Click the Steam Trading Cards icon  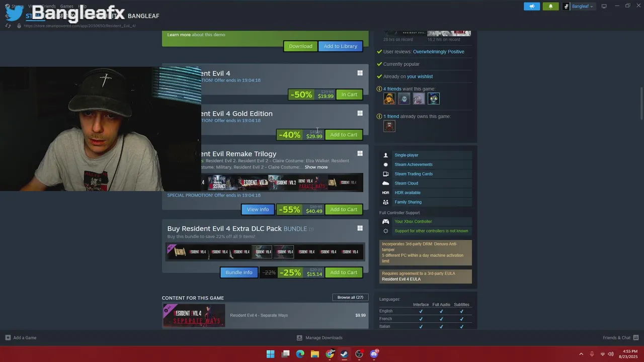[x=385, y=174]
